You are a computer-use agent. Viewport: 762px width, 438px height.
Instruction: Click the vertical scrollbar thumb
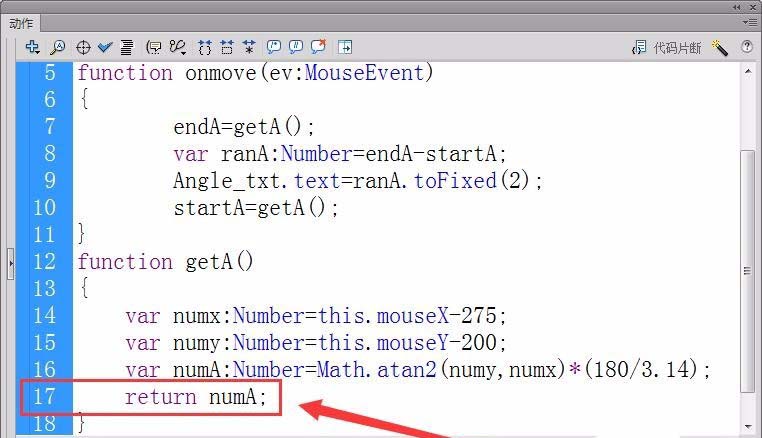click(x=747, y=271)
